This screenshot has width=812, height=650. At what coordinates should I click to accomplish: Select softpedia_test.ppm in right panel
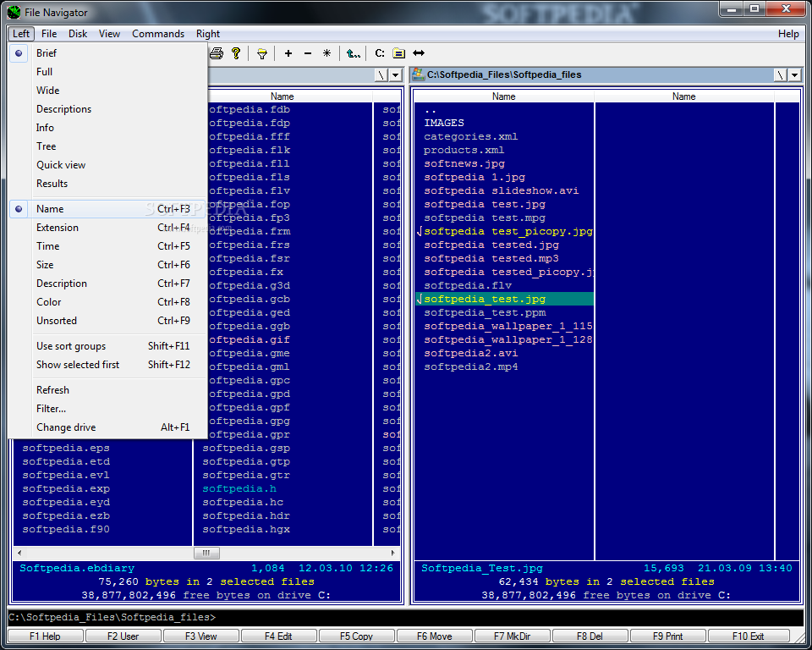click(485, 312)
